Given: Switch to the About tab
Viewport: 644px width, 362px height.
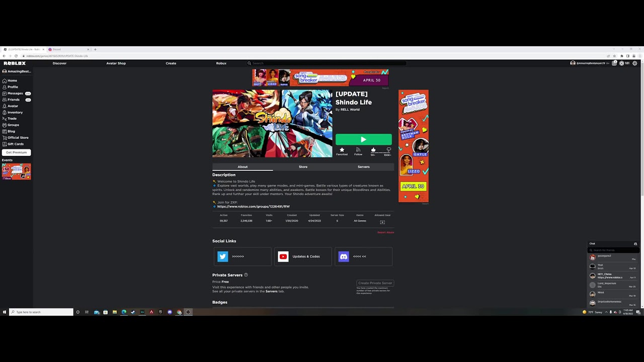Looking at the screenshot, I should tap(243, 167).
